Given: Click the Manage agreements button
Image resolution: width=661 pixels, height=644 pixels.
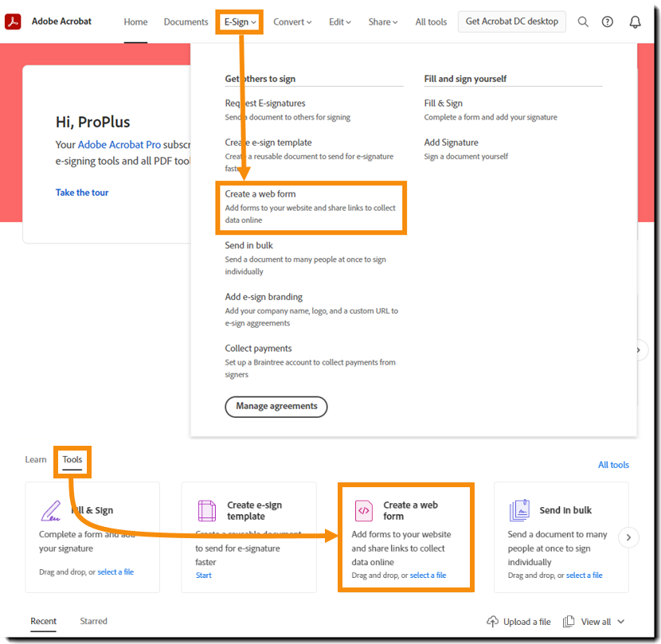Looking at the screenshot, I should click(276, 406).
